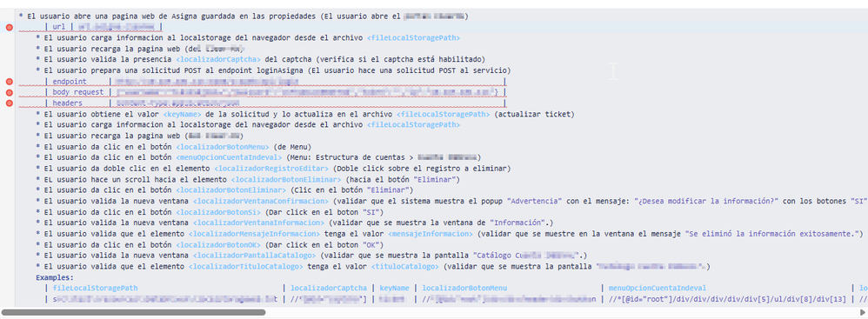Click the red error marker beside body request

9,92
